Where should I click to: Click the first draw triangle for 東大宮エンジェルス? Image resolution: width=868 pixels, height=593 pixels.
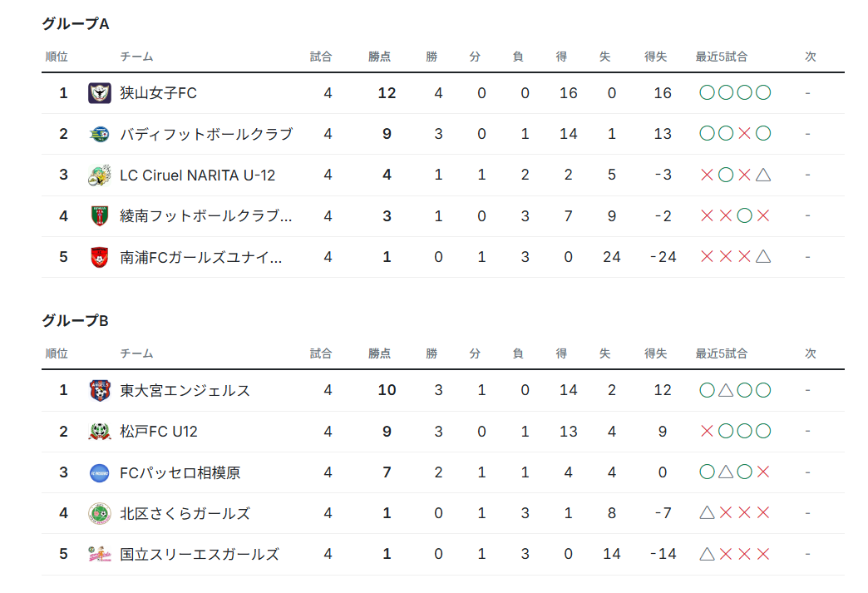pyautogui.click(x=726, y=390)
